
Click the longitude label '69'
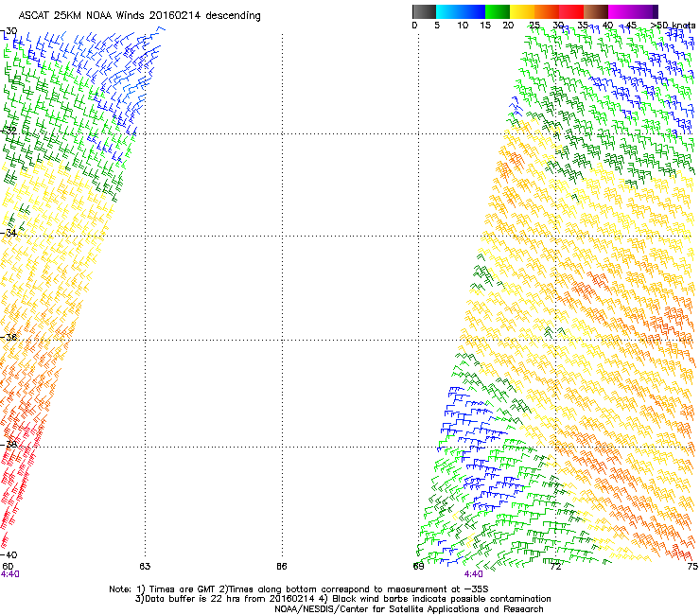(418, 567)
